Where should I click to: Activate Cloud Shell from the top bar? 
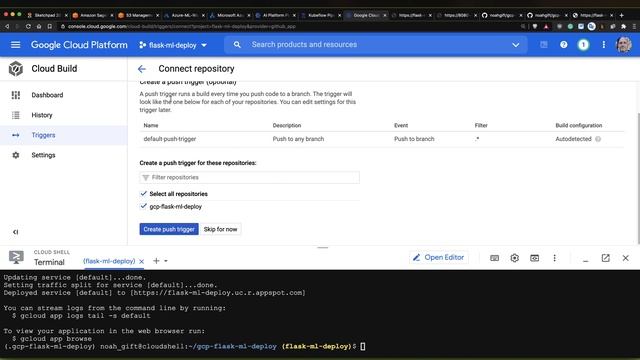[544, 44]
